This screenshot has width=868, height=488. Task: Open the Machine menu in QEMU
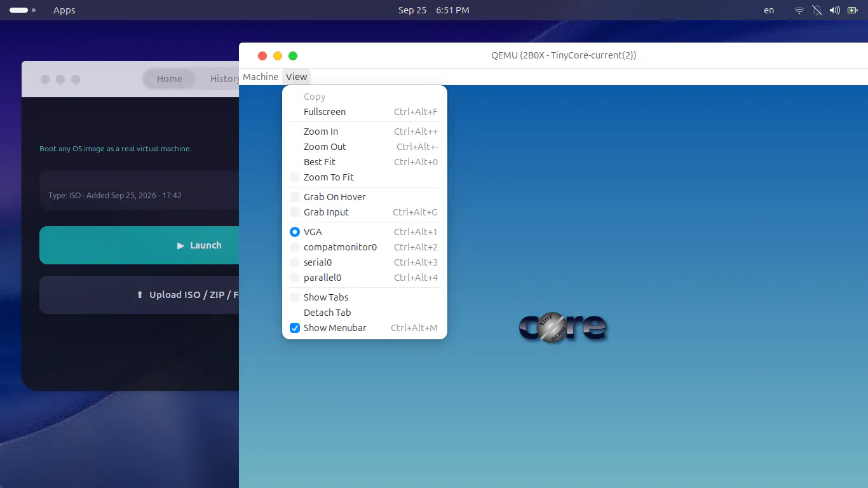[x=261, y=77]
